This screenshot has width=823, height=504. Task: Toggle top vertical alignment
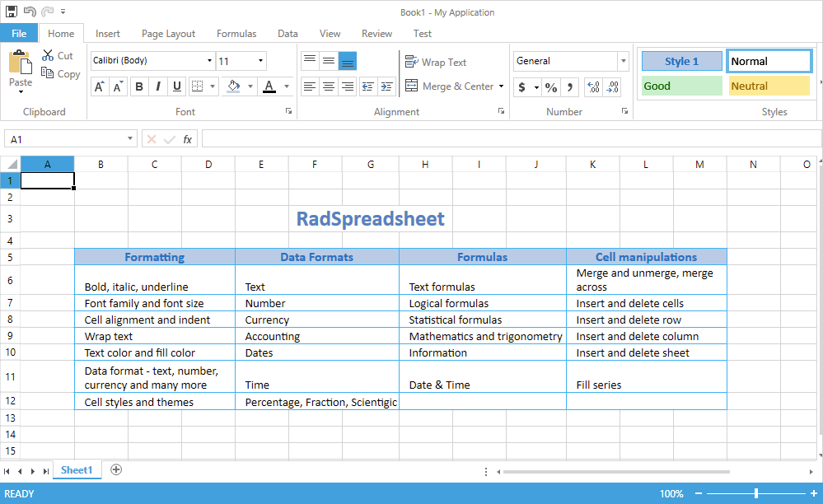coord(309,61)
